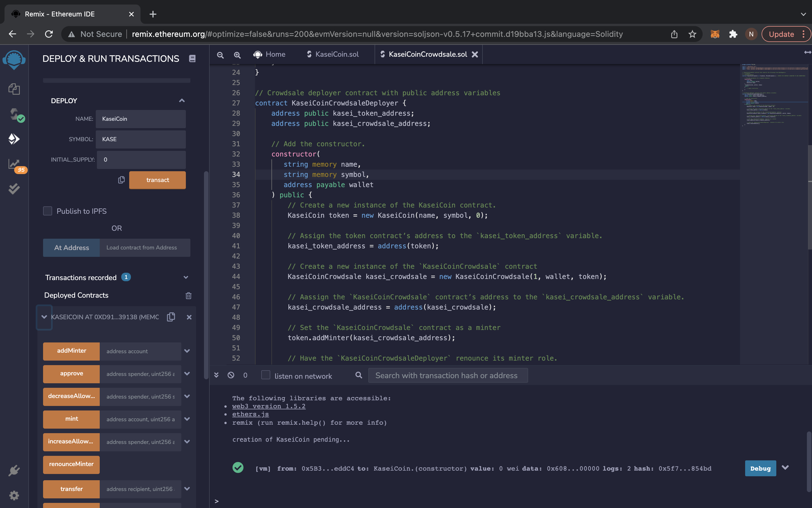Image resolution: width=812 pixels, height=508 pixels.
Task: Copy the deployed KASEICOIN contract address
Action: pos(171,317)
